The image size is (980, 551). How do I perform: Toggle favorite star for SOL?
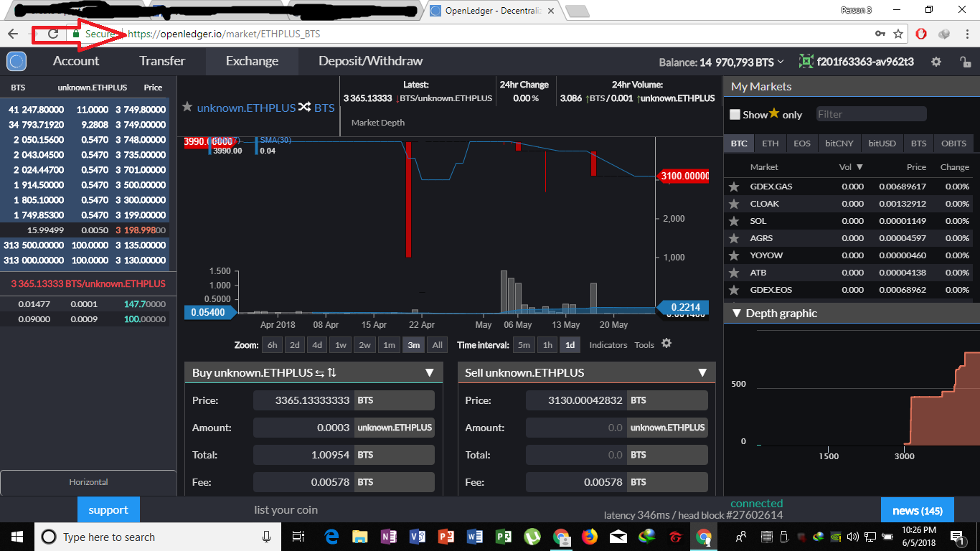(734, 221)
